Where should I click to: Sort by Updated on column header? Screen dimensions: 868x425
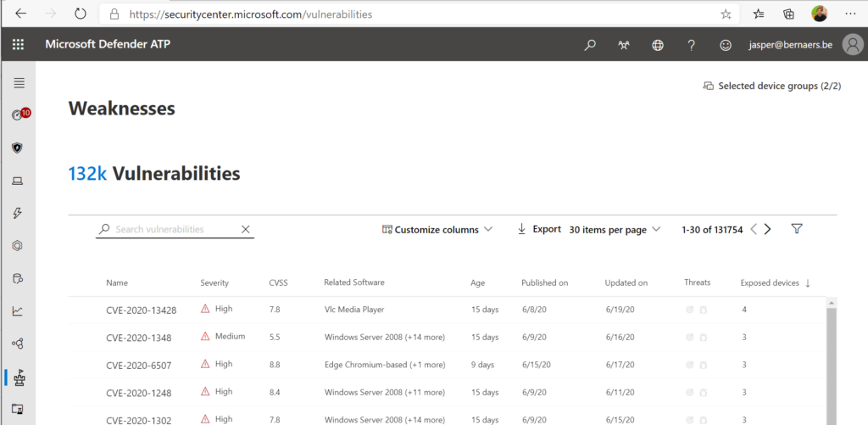[x=626, y=282]
